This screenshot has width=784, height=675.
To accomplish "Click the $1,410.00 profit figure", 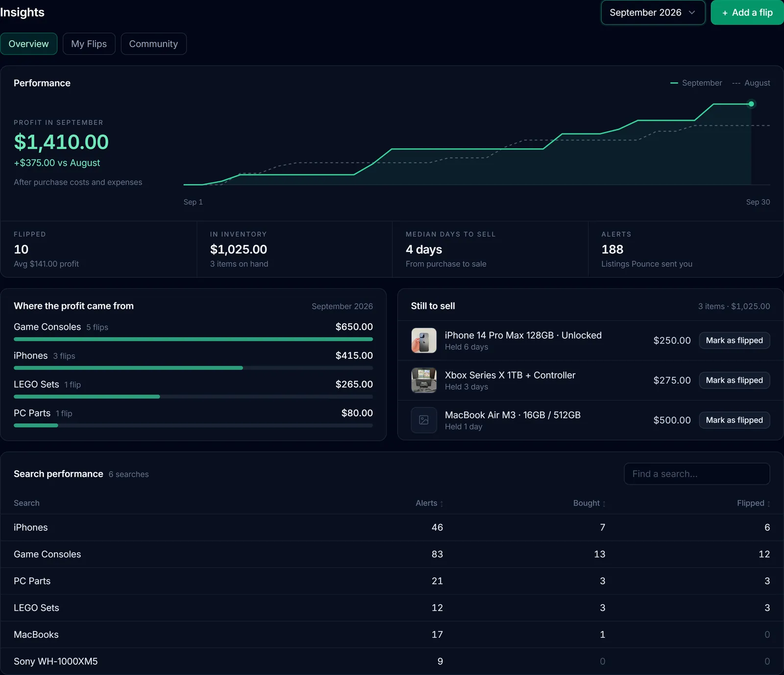I will click(x=61, y=142).
